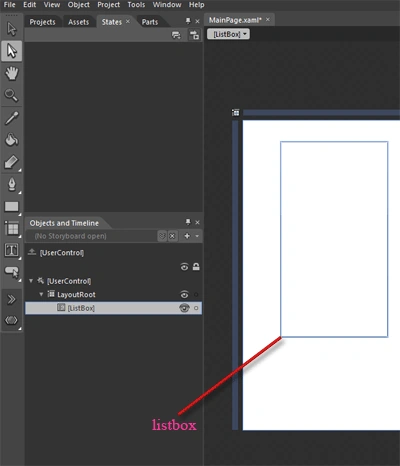
Task: Click the right icon in States panel toolbar
Action: [x=194, y=35]
